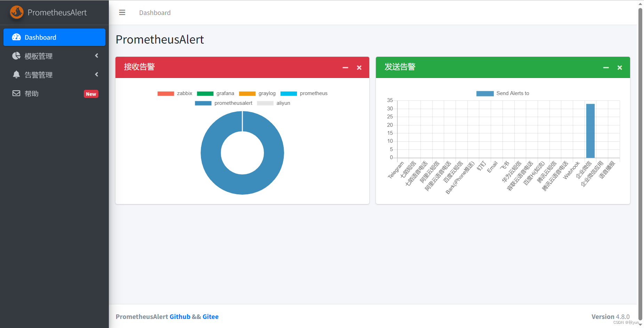
Task: Open the 告警管理 menu item
Action: 54,75
